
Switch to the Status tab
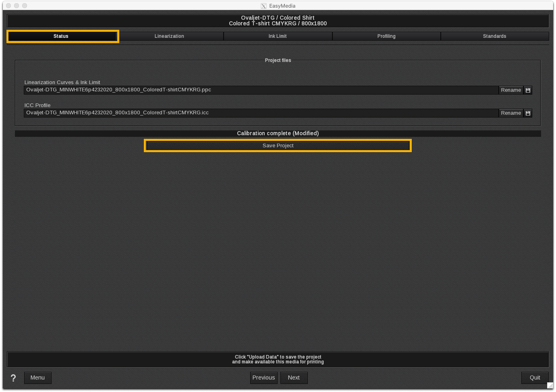tap(61, 36)
